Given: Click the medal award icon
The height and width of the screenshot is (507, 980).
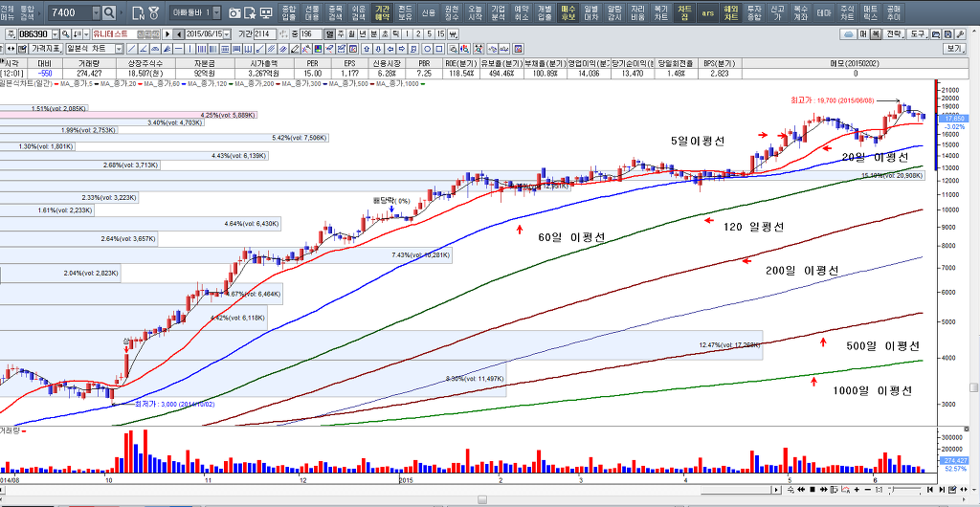Looking at the screenshot, I should pos(154,12).
